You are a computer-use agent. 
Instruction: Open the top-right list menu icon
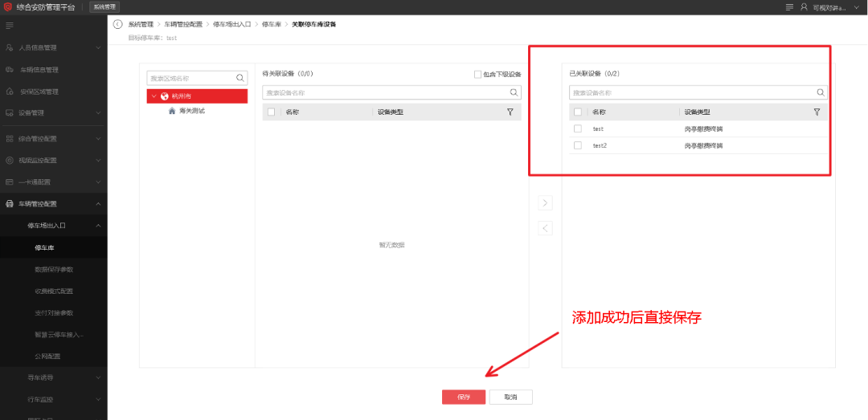tap(789, 7)
